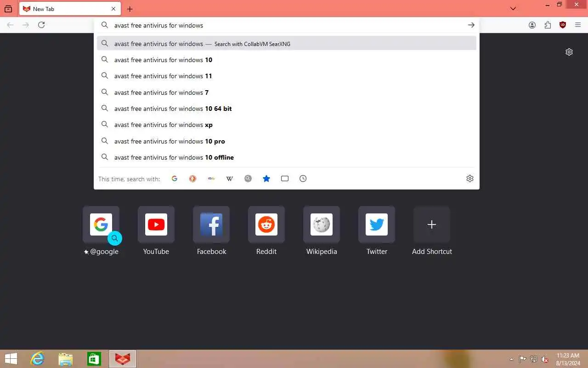The height and width of the screenshot is (368, 588).
Task: Go forward one page
Action: click(x=26, y=25)
